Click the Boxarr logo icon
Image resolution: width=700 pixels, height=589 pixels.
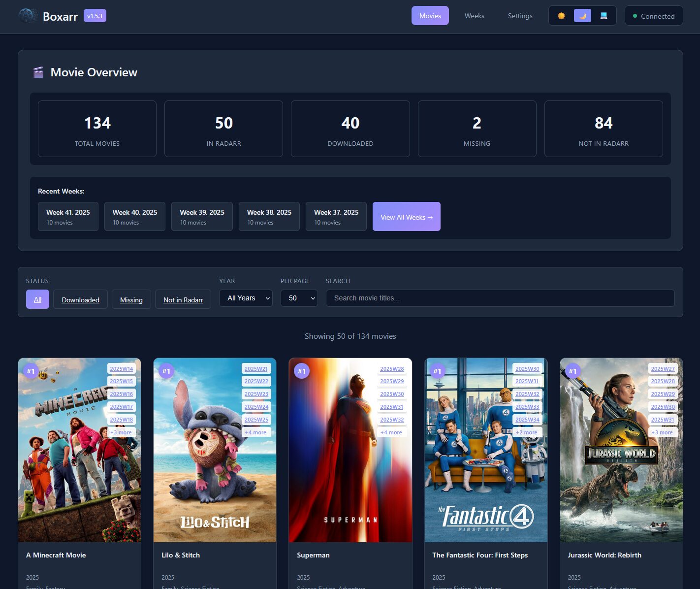pyautogui.click(x=28, y=16)
